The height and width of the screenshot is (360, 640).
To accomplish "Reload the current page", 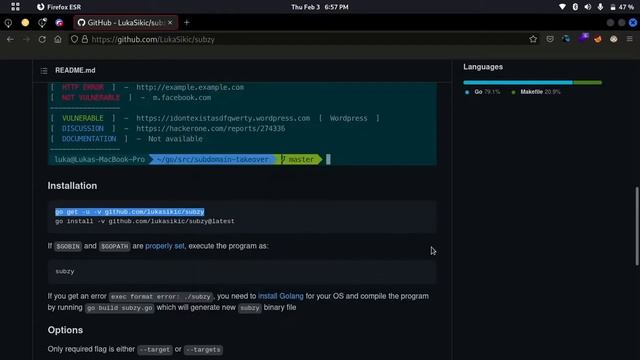I will [x=42, y=39].
